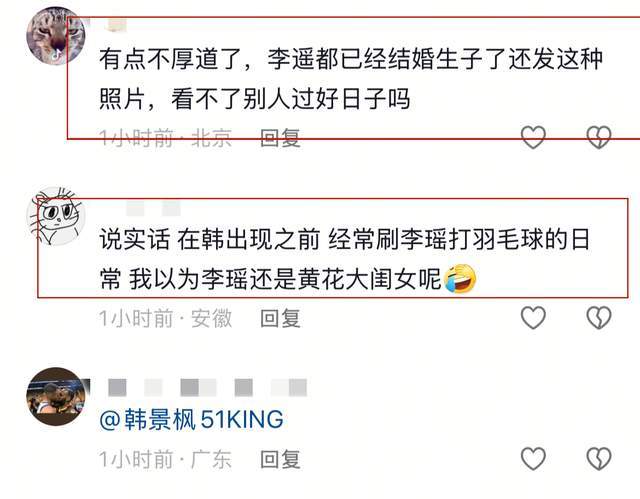Reply to the Anhui comment
This screenshot has width=640, height=499.
[x=280, y=318]
